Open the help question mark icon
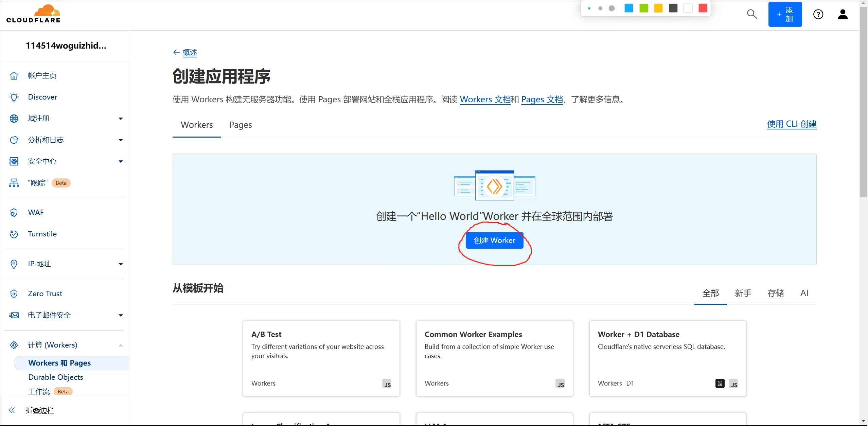The width and height of the screenshot is (868, 426). 818,14
